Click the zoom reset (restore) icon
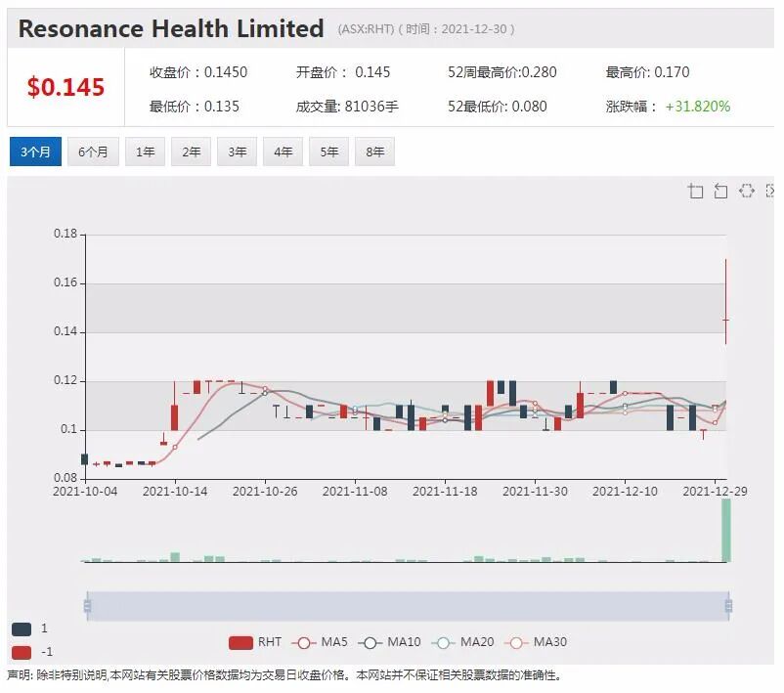 720,191
